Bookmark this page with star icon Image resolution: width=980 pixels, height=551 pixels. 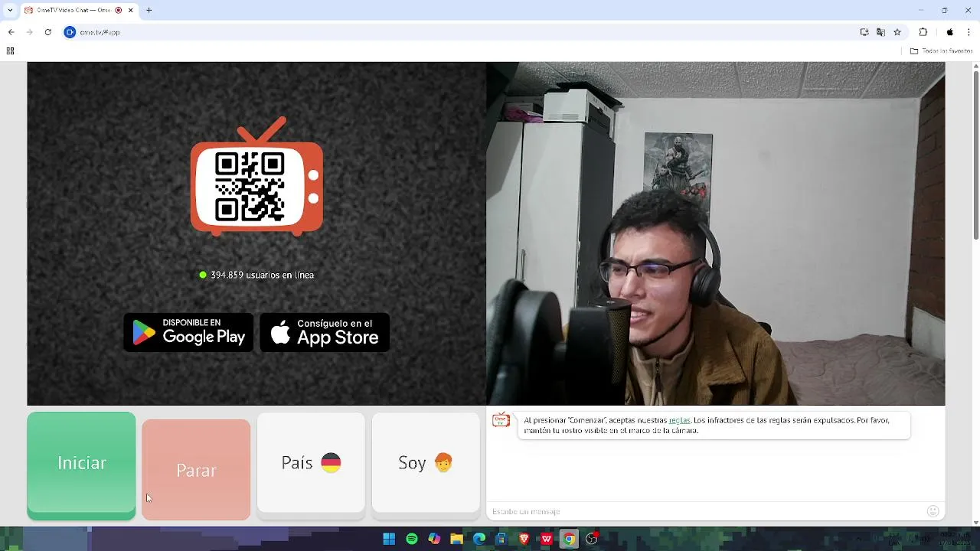point(897,32)
